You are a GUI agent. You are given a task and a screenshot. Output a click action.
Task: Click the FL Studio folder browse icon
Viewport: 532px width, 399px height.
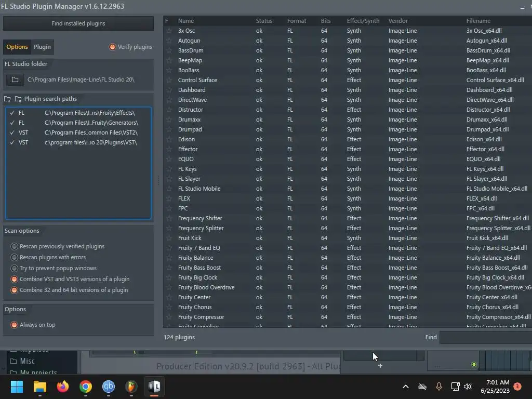click(x=15, y=79)
